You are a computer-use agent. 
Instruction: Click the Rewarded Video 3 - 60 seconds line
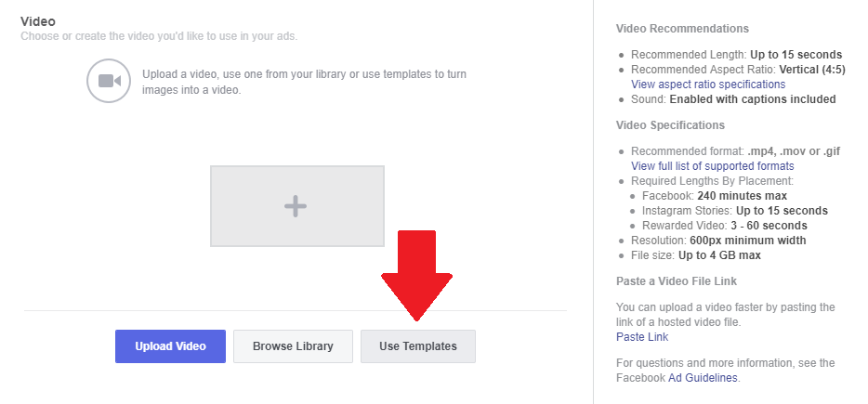click(724, 226)
